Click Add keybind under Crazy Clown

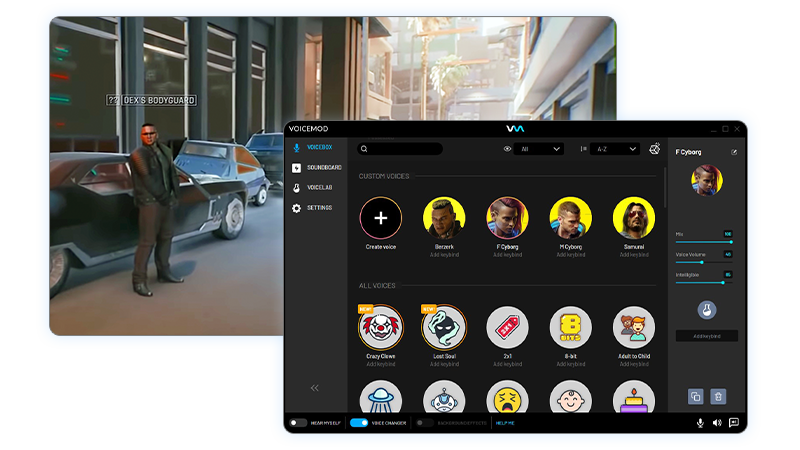[381, 364]
